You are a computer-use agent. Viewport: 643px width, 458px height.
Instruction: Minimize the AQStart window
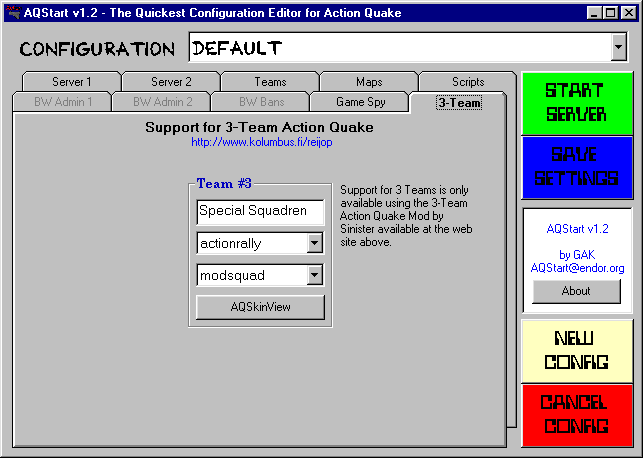coord(594,13)
